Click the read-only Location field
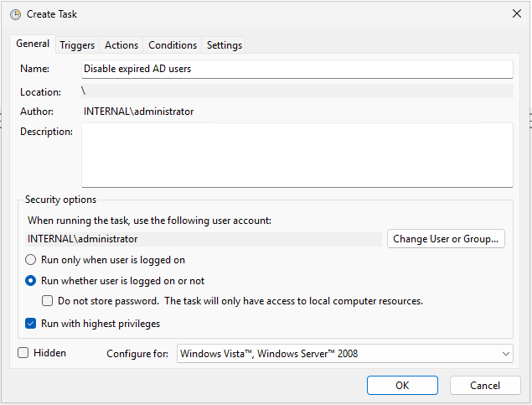The image size is (532, 405). 297,91
